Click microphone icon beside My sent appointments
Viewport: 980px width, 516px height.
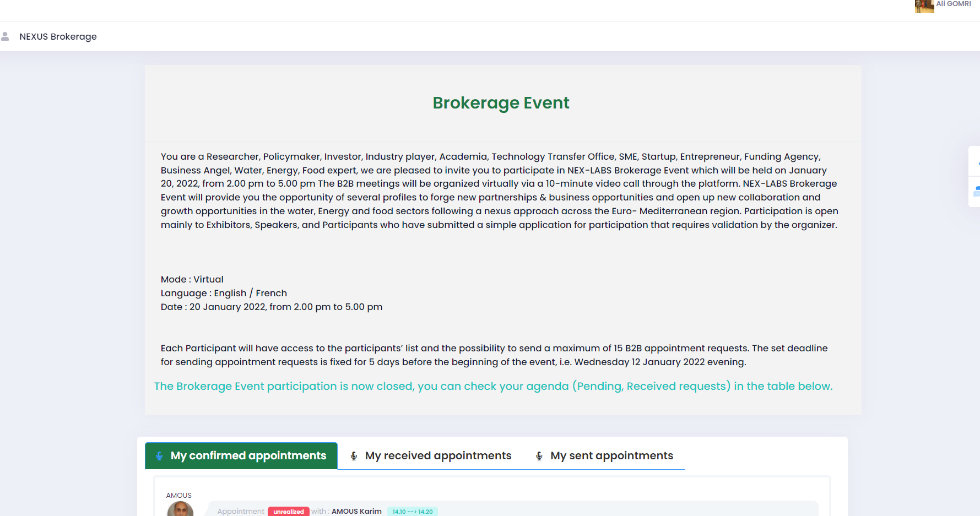539,456
